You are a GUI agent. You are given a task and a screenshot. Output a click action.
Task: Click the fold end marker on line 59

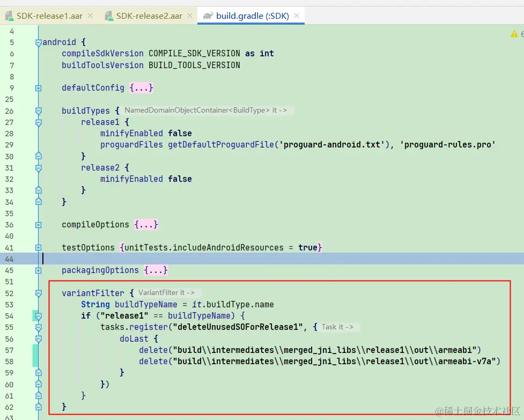[x=39, y=373]
